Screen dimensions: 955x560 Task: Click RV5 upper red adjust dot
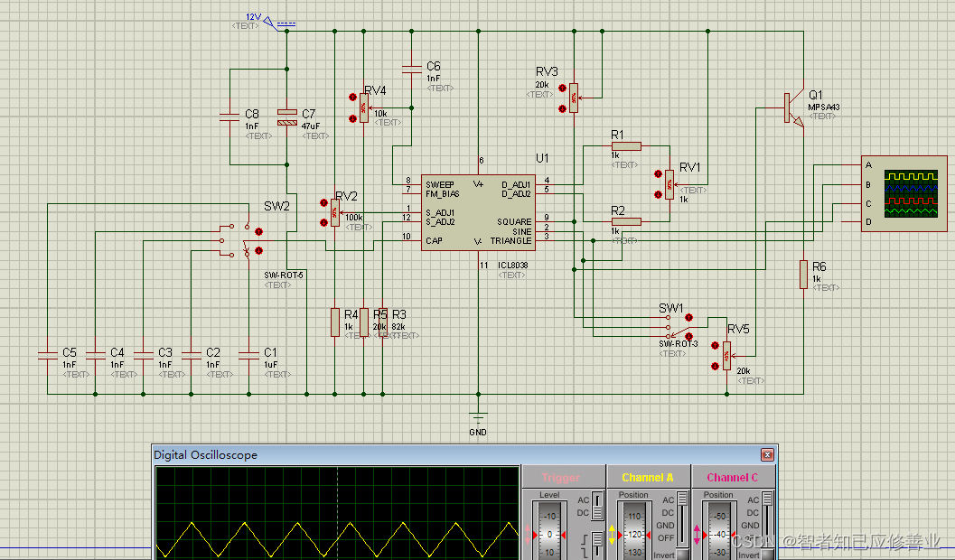715,346
